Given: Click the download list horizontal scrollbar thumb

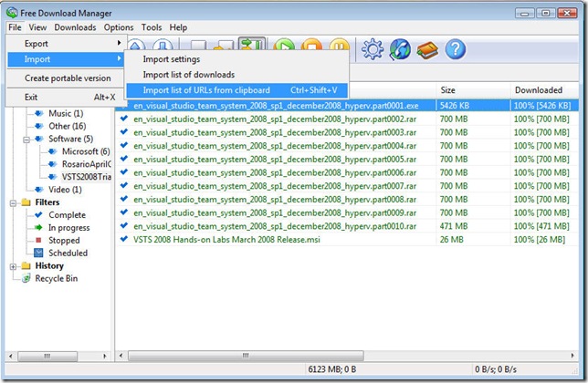Looking at the screenshot, I should click(x=246, y=356).
